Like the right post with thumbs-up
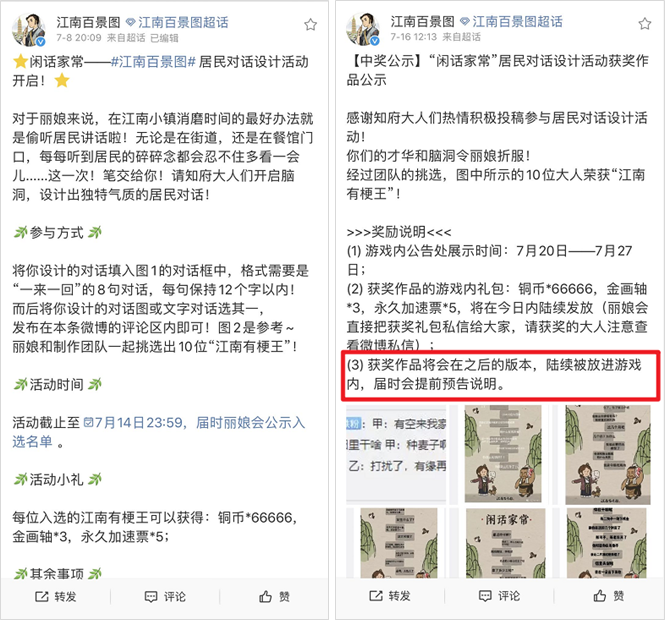This screenshot has width=665, height=620. point(609,596)
